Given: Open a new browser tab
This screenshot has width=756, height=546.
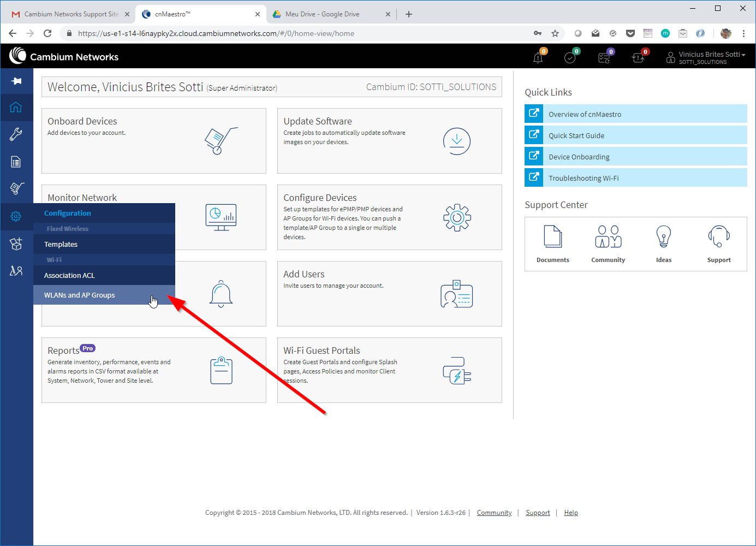Looking at the screenshot, I should (409, 14).
